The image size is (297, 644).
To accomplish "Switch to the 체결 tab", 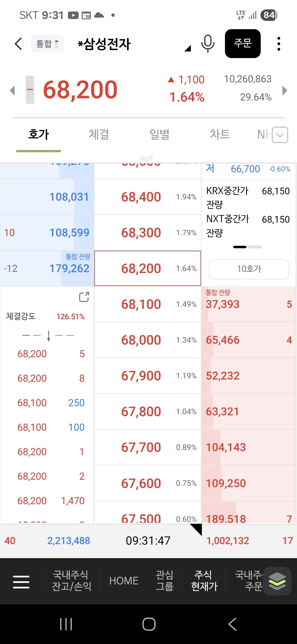I will (99, 135).
